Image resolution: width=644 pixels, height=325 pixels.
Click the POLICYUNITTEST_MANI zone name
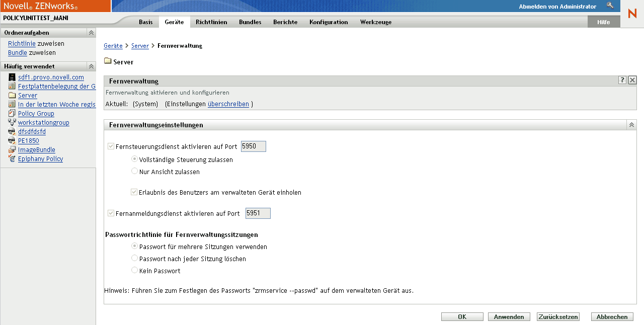[36, 18]
